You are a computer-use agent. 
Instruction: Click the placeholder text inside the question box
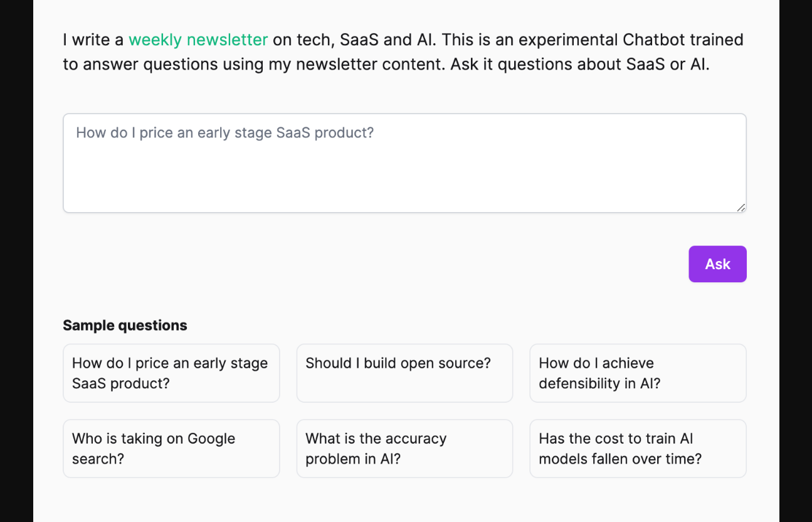(224, 133)
